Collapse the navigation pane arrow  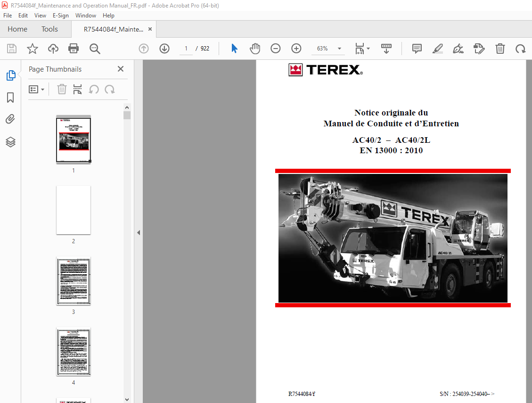coord(139,232)
